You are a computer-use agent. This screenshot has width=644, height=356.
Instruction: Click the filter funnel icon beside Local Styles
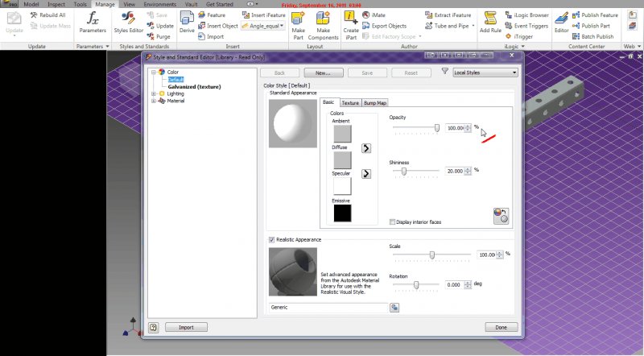pos(444,72)
